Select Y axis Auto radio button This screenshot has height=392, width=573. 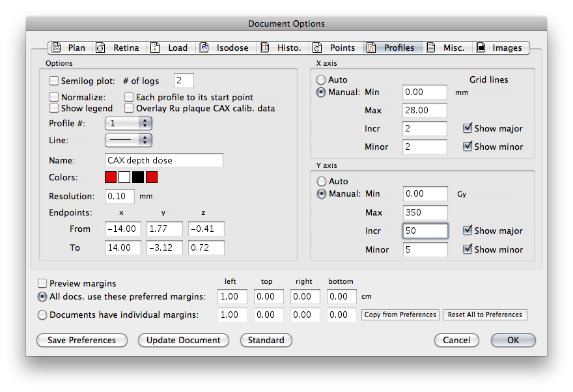click(321, 181)
